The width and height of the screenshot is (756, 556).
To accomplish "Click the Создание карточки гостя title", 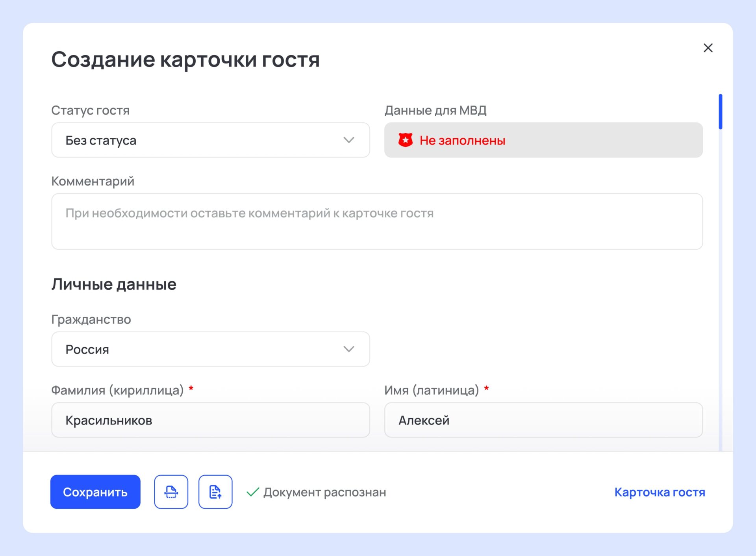I will coord(185,60).
